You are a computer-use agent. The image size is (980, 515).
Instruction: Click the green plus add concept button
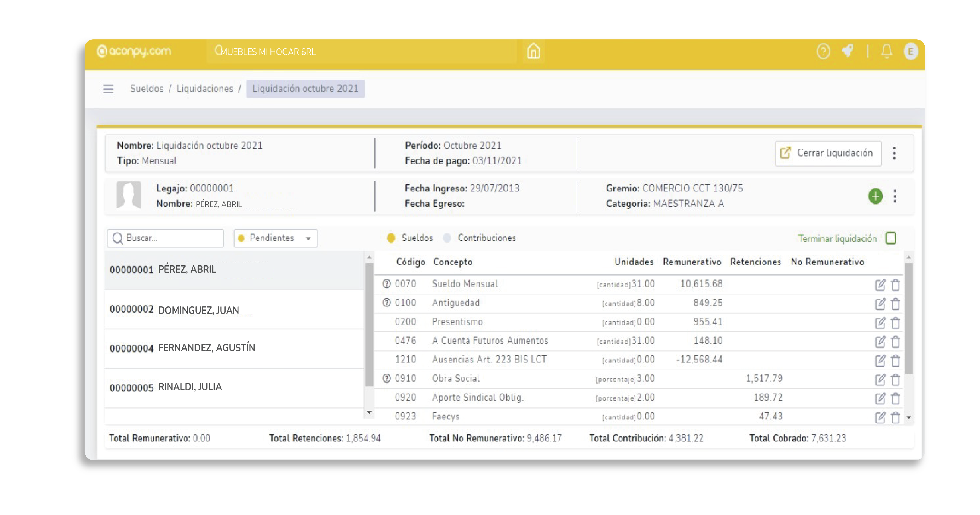(x=875, y=196)
